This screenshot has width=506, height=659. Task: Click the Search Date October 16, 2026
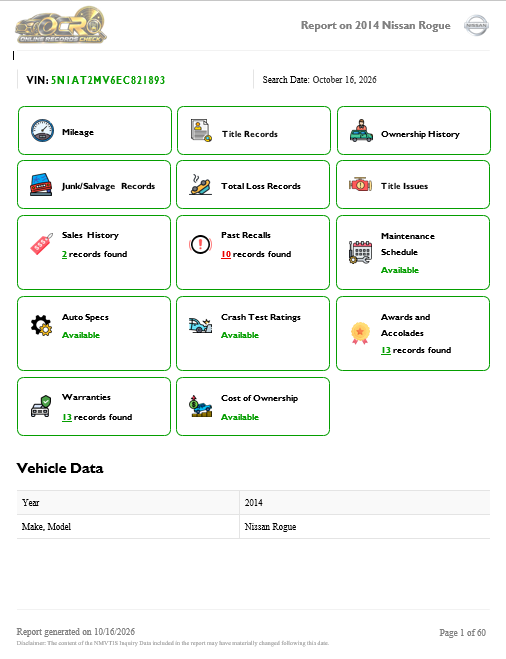click(319, 79)
